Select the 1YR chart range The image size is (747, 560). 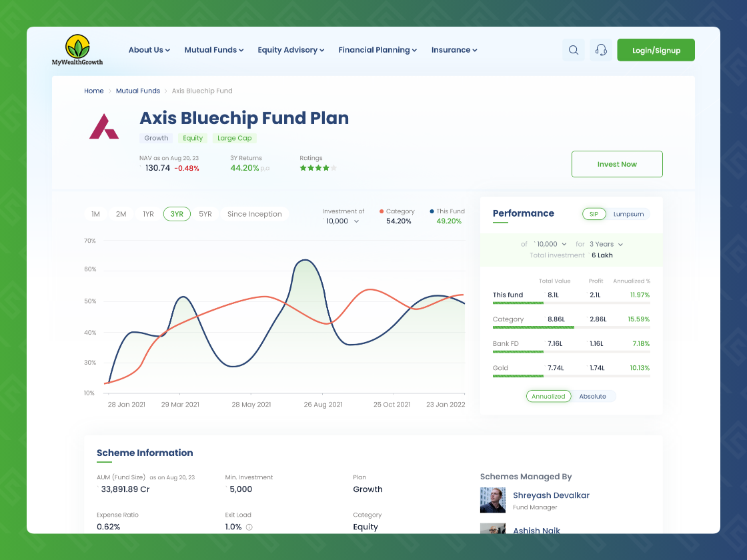[x=148, y=214]
